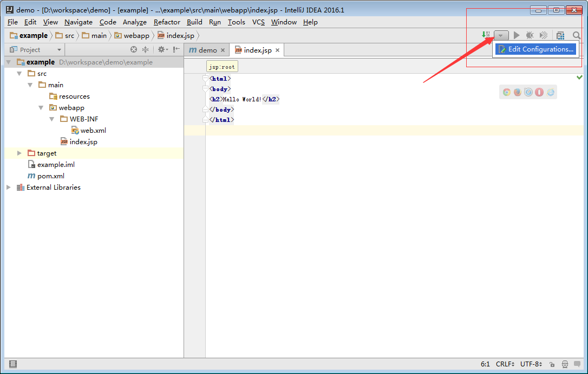Click the Make Project build icon

pyautogui.click(x=486, y=35)
